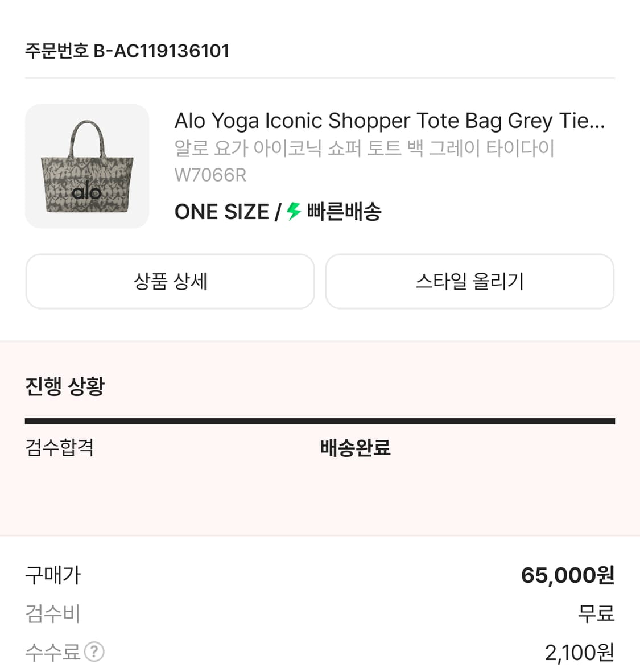This screenshot has height=672, width=640.
Task: Click the model number W7066R
Action: 210,175
